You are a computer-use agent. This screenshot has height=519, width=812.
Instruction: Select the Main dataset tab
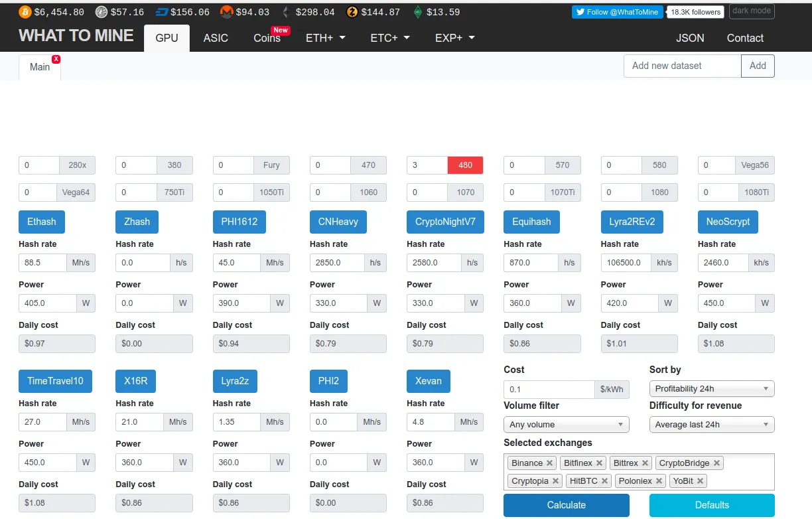(x=40, y=66)
